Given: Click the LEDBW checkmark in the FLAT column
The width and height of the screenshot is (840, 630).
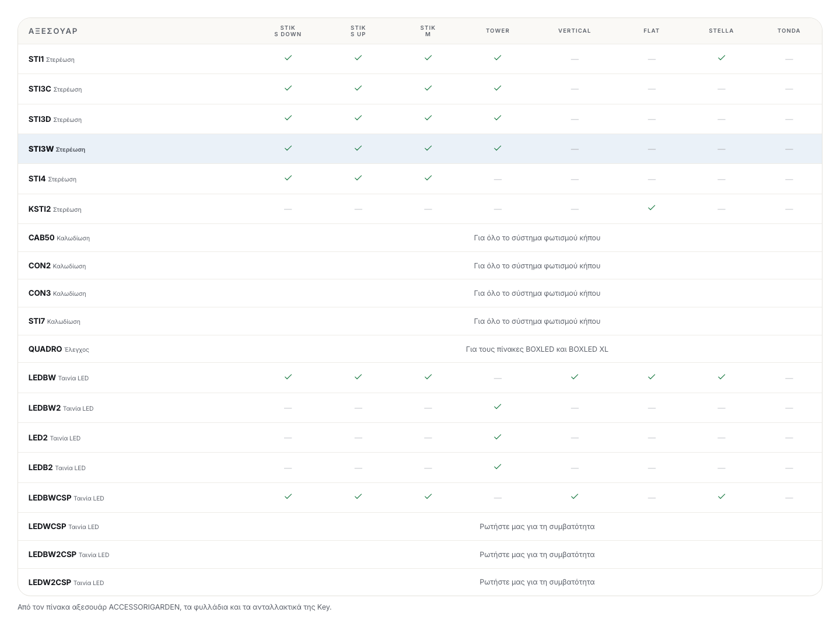Looking at the screenshot, I should [652, 377].
